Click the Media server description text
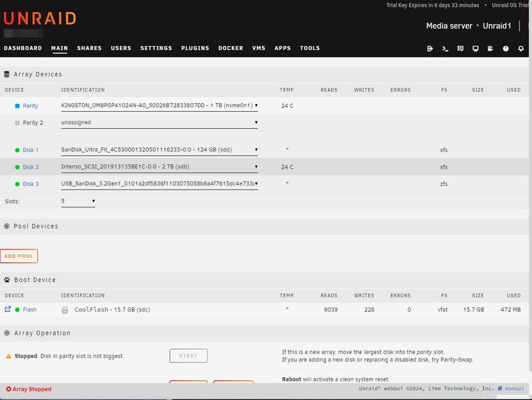 [x=449, y=26]
